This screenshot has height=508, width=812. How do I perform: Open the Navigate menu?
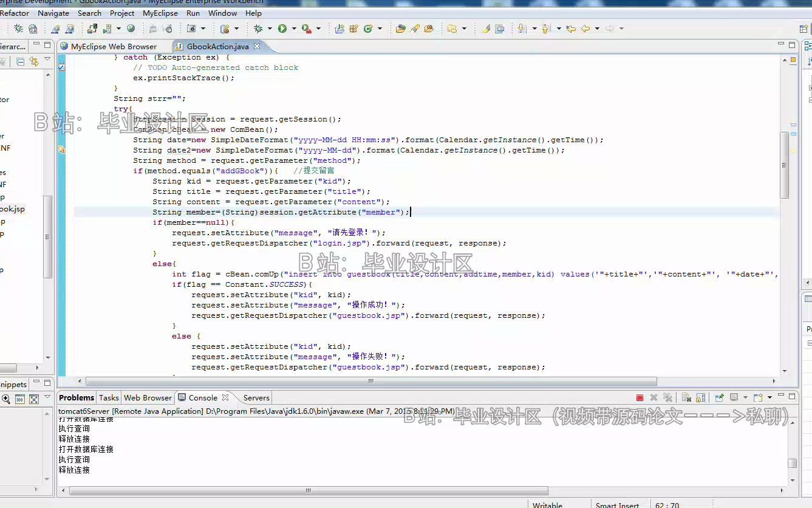coord(53,13)
